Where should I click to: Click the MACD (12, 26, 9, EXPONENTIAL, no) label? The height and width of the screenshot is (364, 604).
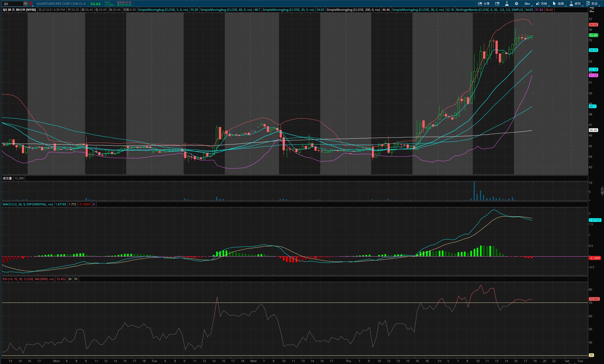(28, 204)
